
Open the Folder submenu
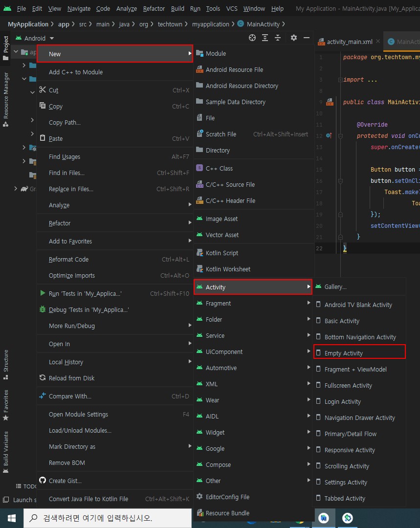[253, 319]
